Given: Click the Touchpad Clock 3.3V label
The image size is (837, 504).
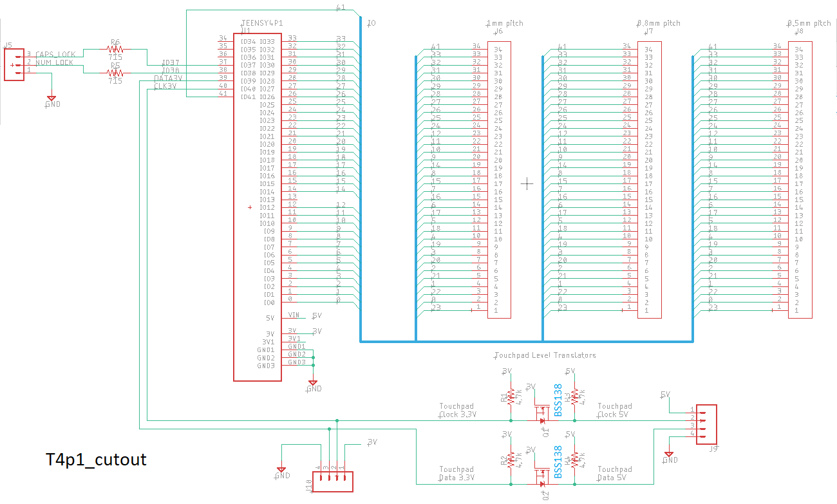Looking at the screenshot, I should point(458,410).
